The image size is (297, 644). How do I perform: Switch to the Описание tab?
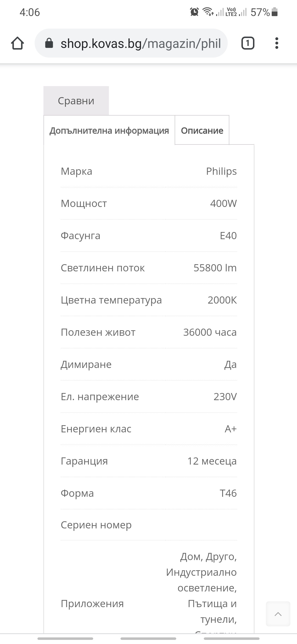202,130
